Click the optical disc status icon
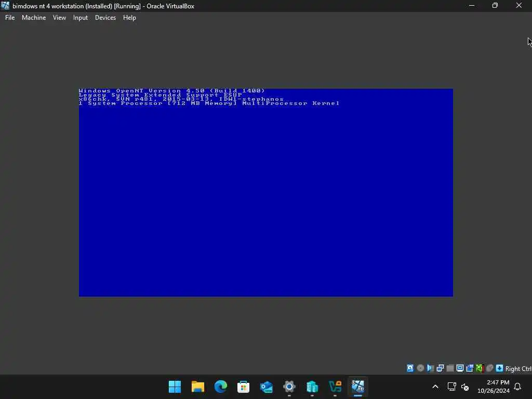This screenshot has height=399, width=532. [420, 368]
